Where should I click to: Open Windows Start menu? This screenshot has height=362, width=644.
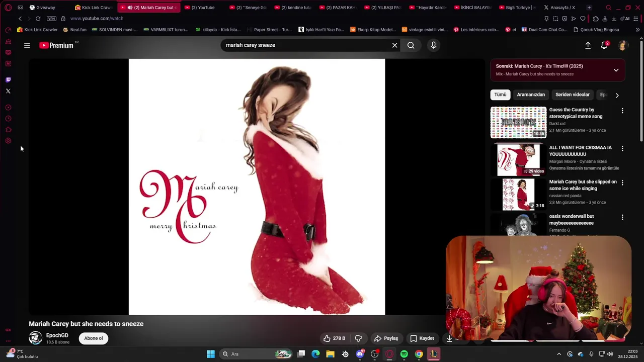[x=211, y=354]
